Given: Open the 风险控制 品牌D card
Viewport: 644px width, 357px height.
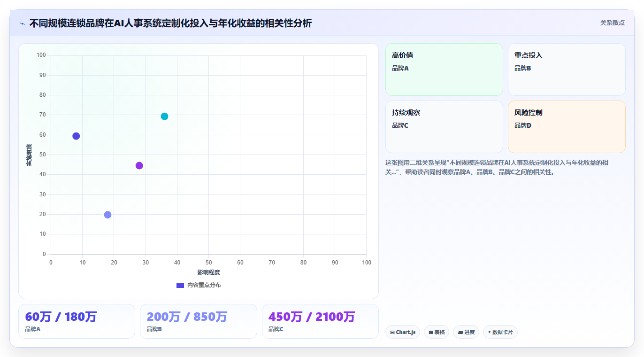Looking at the screenshot, I should point(567,127).
